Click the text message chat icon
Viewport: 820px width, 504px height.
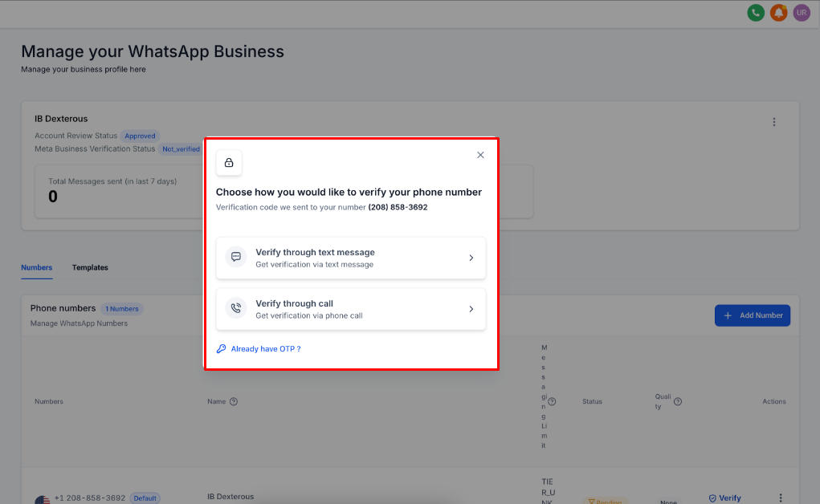236,258
